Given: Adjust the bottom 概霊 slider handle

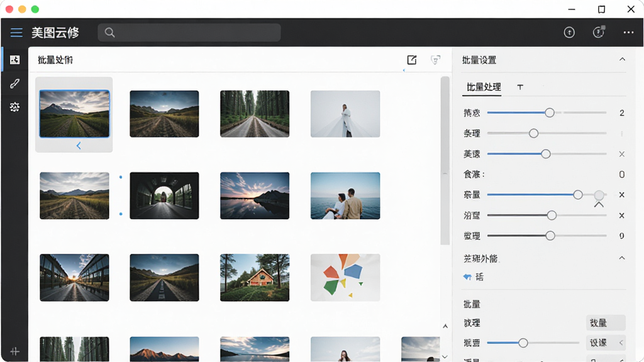Looking at the screenshot, I should click(523, 343).
